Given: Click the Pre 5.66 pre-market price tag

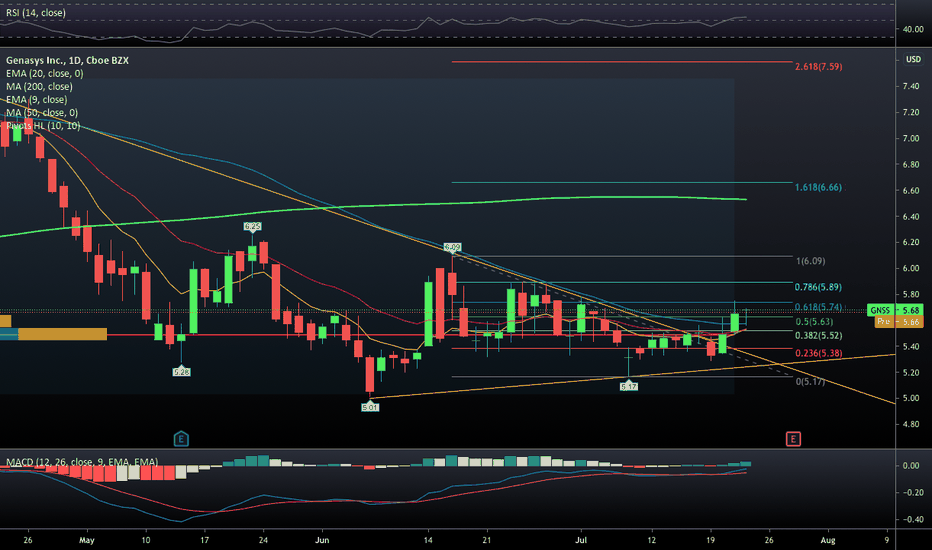Looking at the screenshot, I should click(899, 322).
